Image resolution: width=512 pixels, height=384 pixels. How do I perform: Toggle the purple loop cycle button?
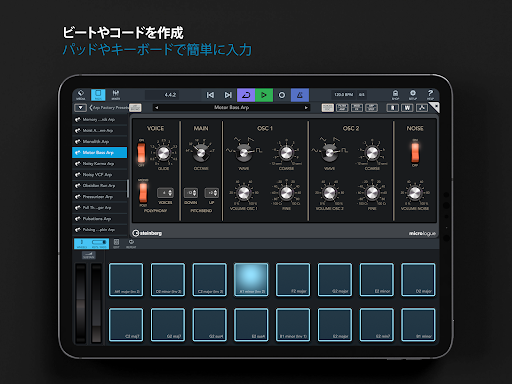(x=246, y=95)
